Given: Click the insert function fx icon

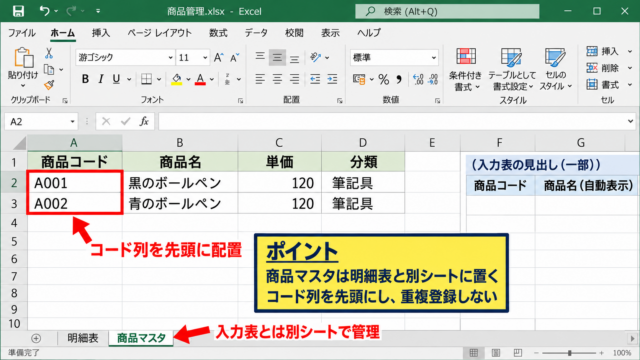Looking at the screenshot, I should pos(144,121).
